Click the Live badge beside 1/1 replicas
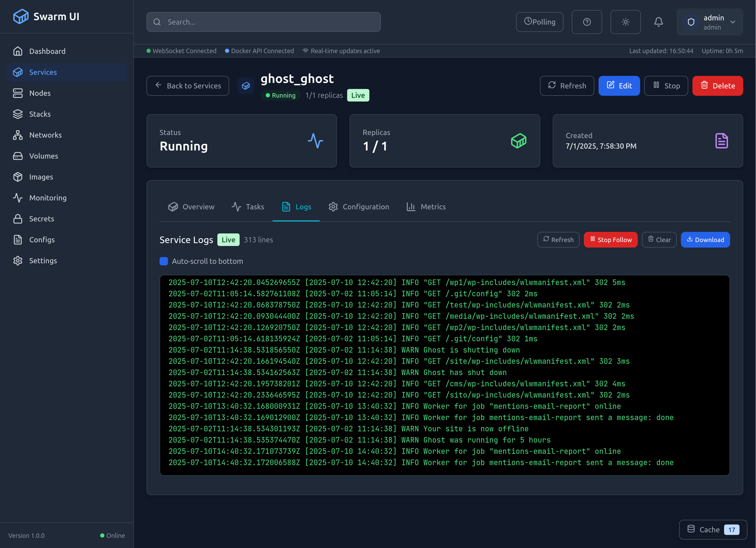This screenshot has width=756, height=548. (x=358, y=95)
